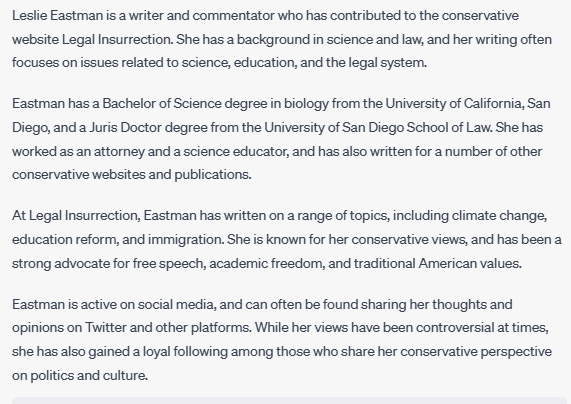Click 'Legal Insurrection' in the first paragraph
Image resolution: width=571 pixels, height=404 pixels.
[117, 40]
